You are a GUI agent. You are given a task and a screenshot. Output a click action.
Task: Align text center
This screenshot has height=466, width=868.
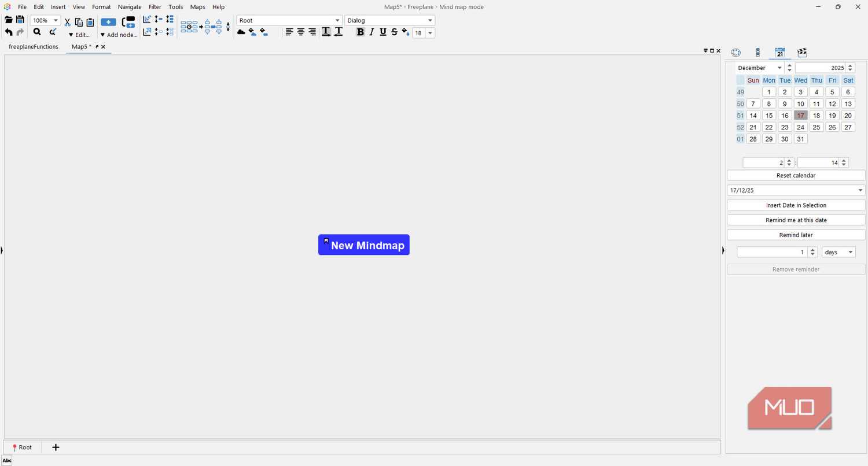(x=301, y=32)
